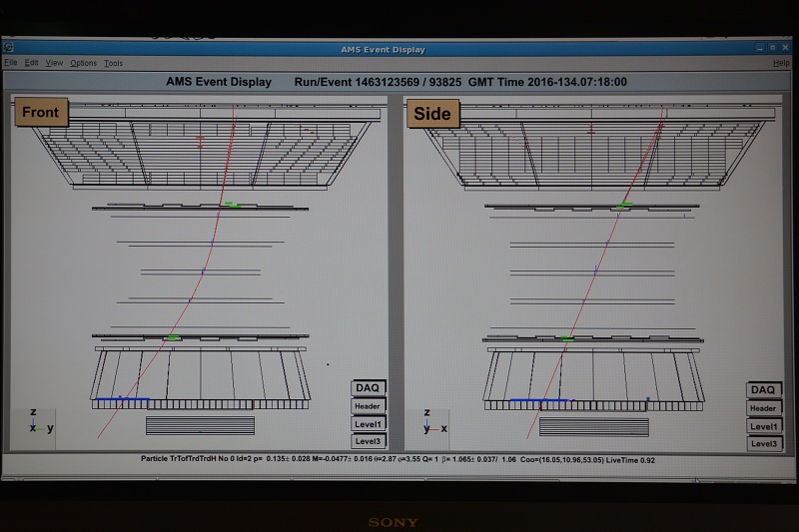Image resolution: width=799 pixels, height=532 pixels.
Task: Click the Level1 button in the Side view
Action: (763, 426)
